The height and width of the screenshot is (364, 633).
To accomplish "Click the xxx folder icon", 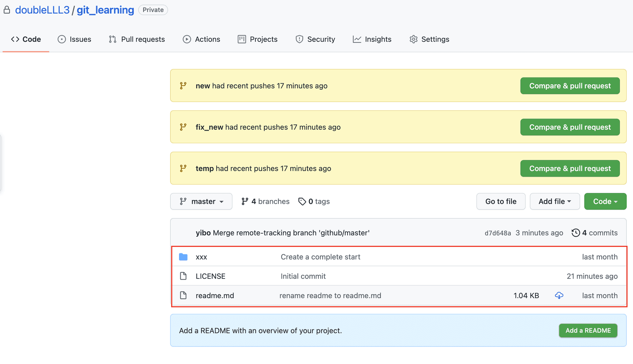I will [183, 257].
